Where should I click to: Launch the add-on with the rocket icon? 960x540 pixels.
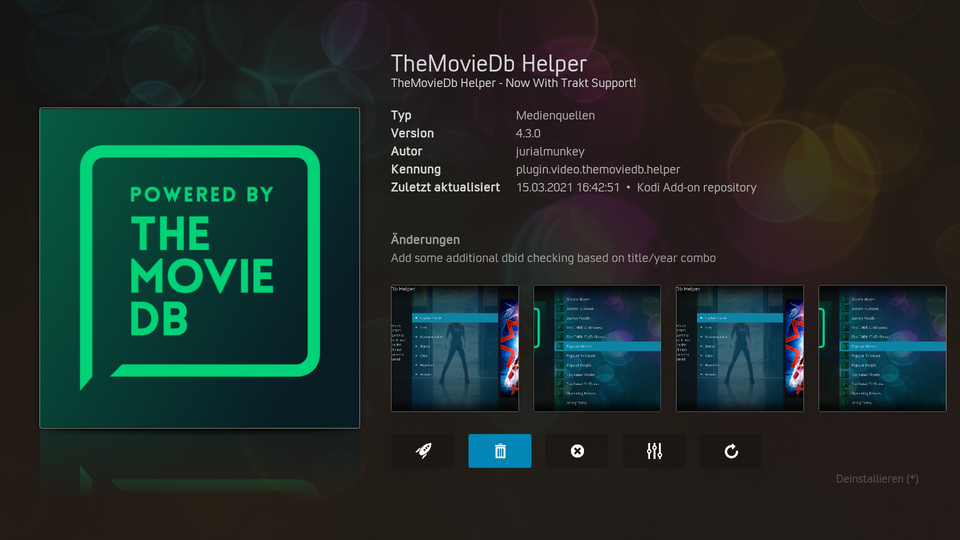tap(423, 451)
